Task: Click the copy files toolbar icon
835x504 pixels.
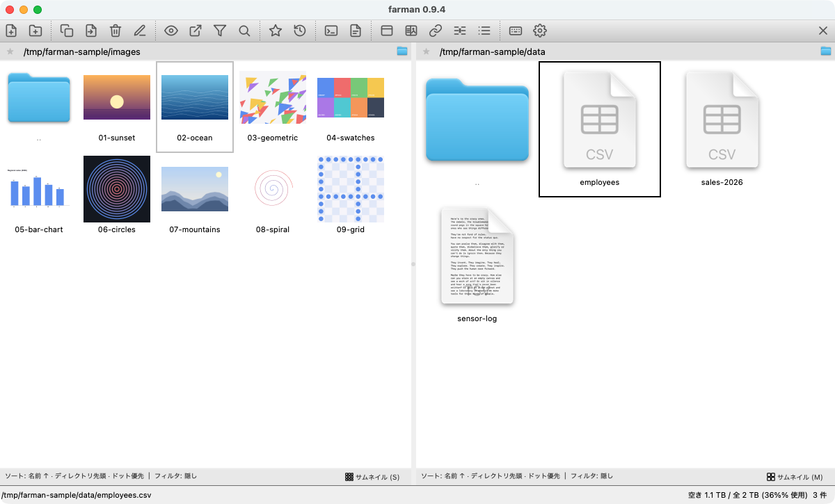Action: (67, 31)
